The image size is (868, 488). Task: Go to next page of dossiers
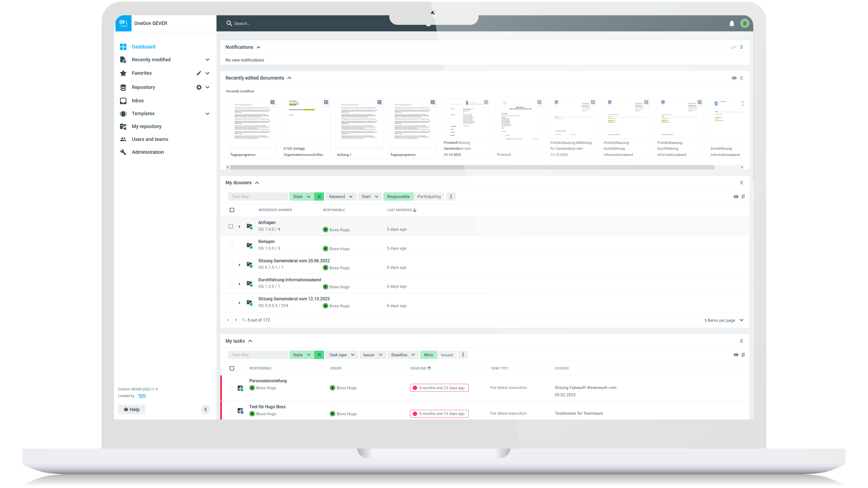[x=236, y=320]
